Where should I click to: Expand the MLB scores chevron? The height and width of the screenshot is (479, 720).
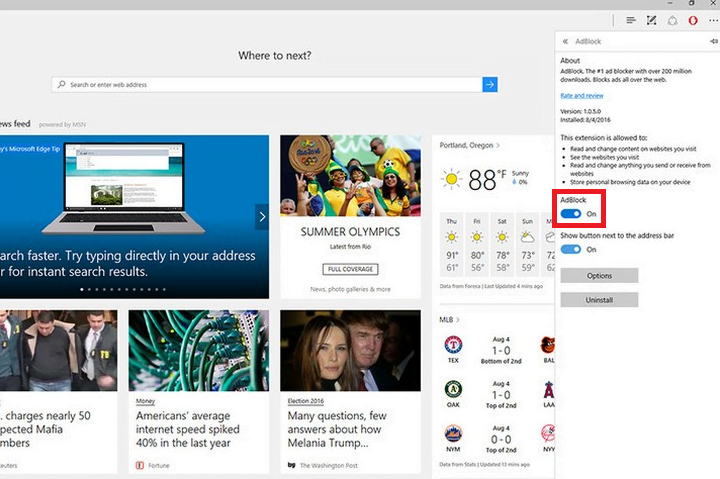458,320
